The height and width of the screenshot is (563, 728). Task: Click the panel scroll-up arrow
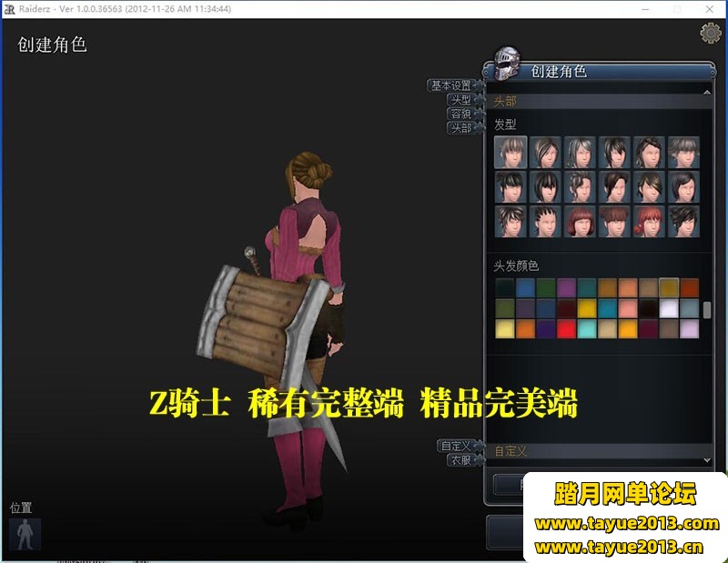(707, 92)
